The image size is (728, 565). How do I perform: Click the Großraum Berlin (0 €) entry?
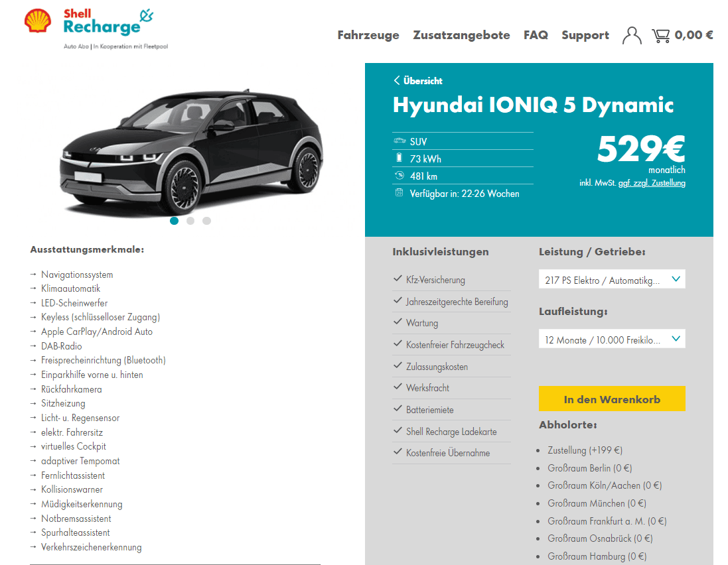click(590, 468)
